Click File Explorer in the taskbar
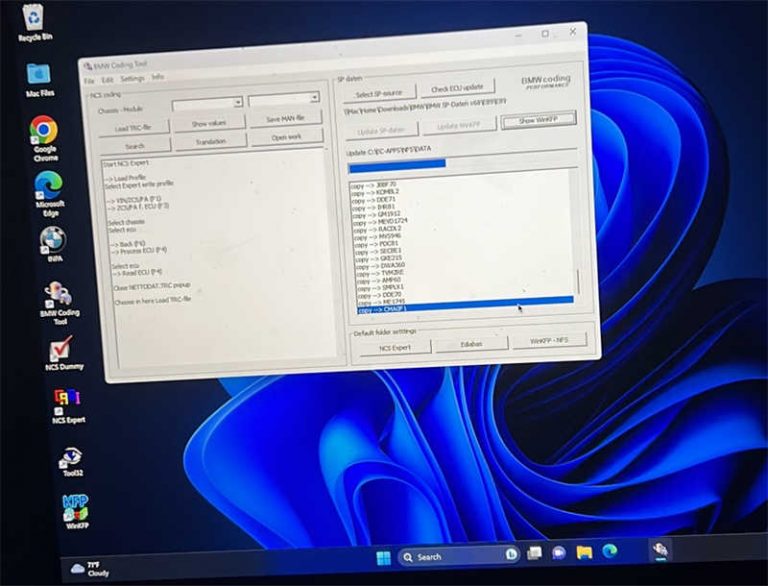 point(583,552)
